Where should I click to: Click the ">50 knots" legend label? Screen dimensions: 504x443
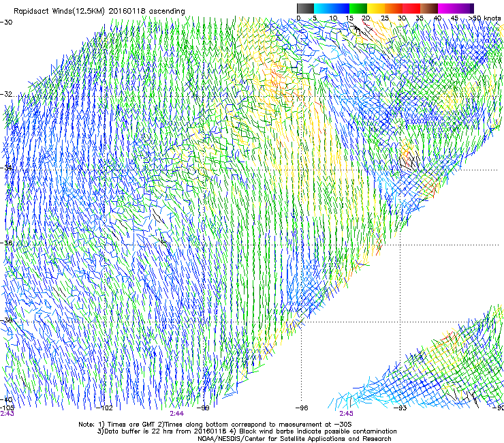coord(485,18)
